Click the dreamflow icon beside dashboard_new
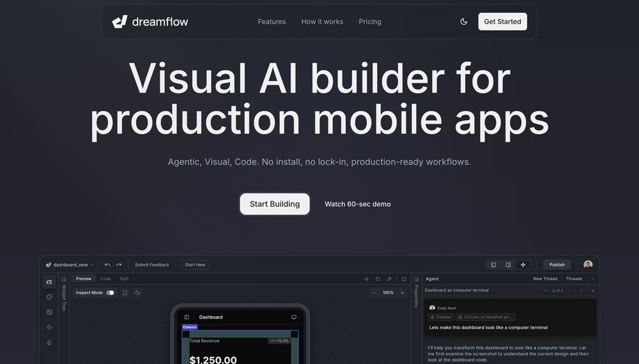The image size is (639, 364). (49, 264)
